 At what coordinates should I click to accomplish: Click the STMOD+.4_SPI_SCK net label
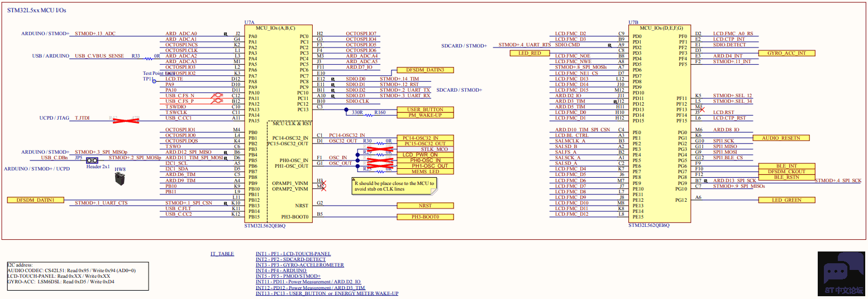[x=838, y=181]
